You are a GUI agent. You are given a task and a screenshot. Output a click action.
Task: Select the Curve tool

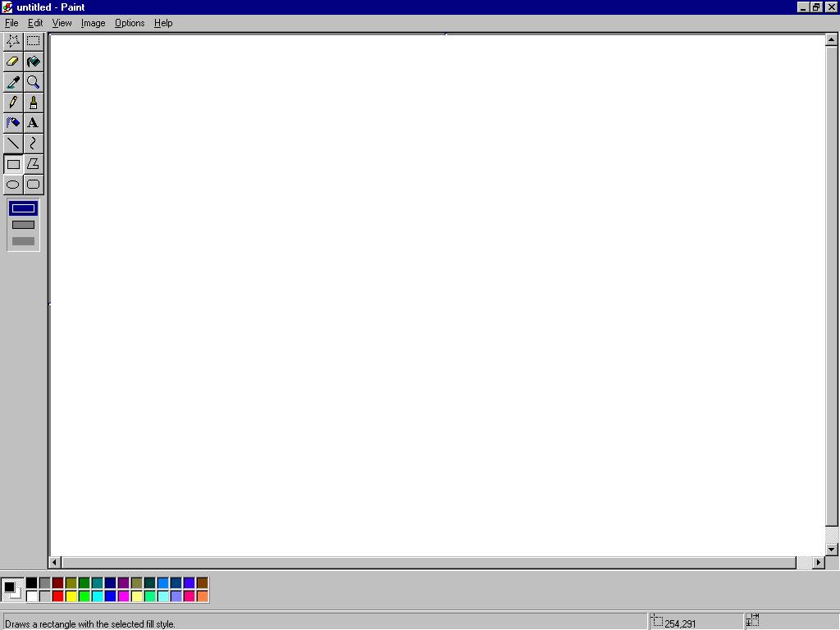click(33, 143)
